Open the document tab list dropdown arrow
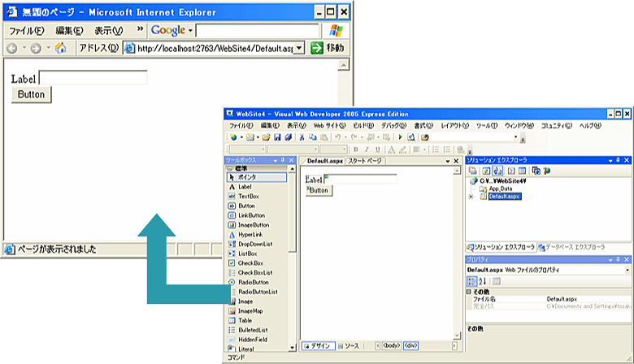The image size is (634, 364). coord(448,161)
